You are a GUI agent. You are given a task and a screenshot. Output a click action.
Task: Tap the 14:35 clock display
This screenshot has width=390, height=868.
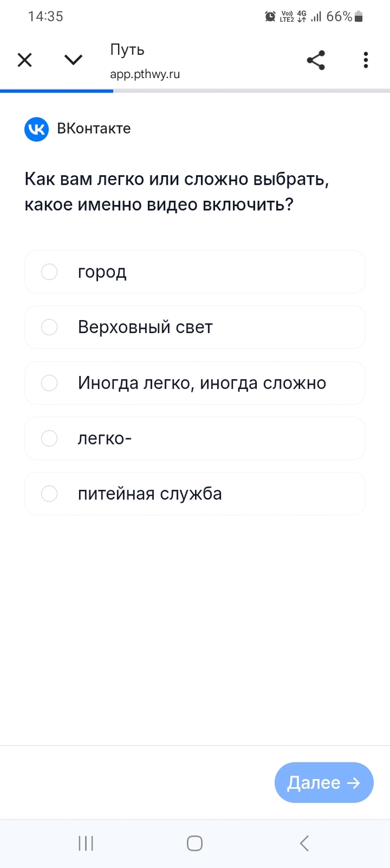coord(46,16)
